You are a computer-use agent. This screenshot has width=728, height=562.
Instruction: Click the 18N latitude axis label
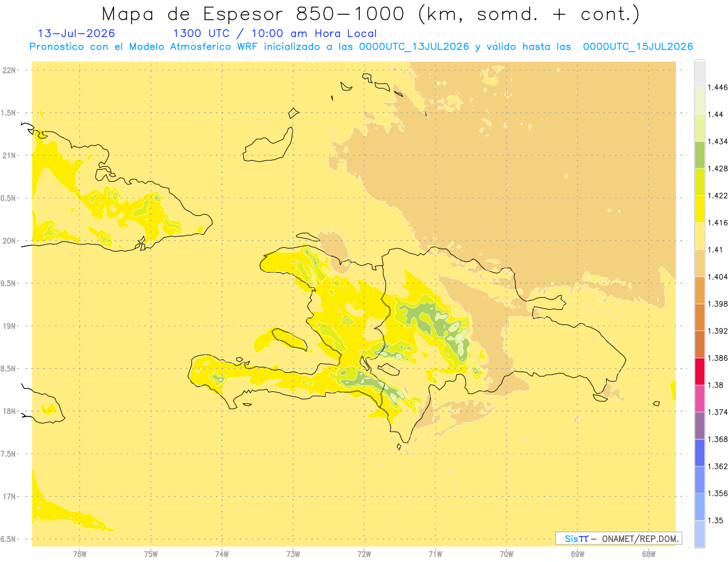tap(8, 412)
